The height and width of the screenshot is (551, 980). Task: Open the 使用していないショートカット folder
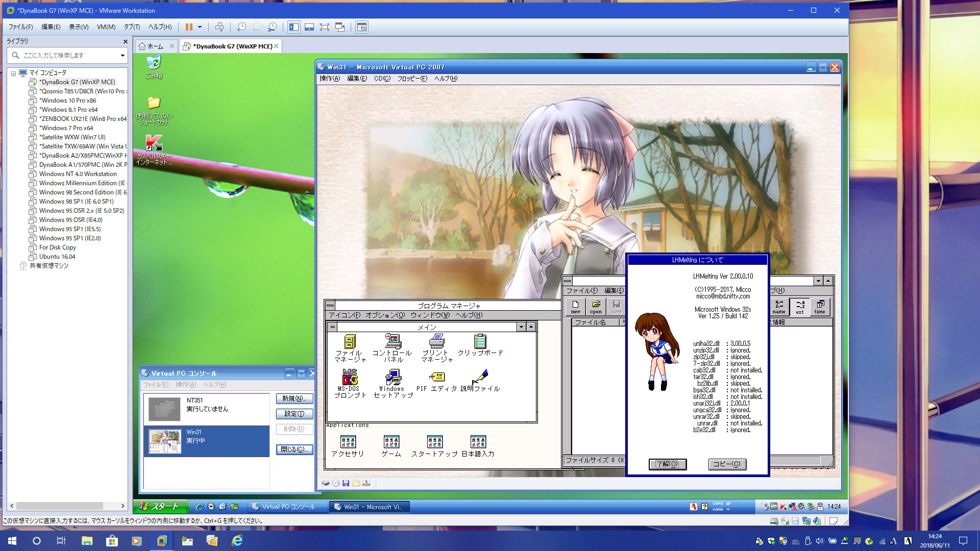coord(154,110)
